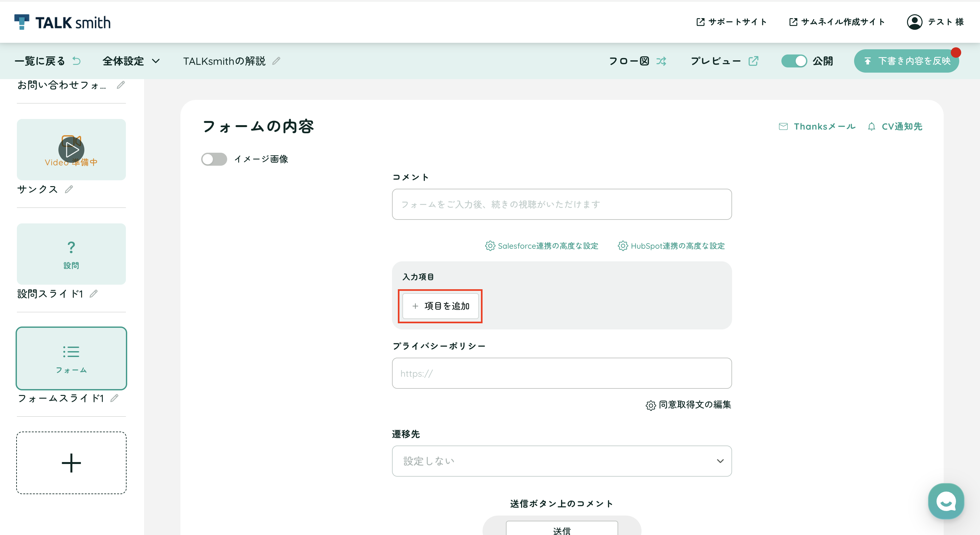Viewport: 980px width, 535px height.
Task: Toggle the 公開 publish switch
Action: coord(794,61)
